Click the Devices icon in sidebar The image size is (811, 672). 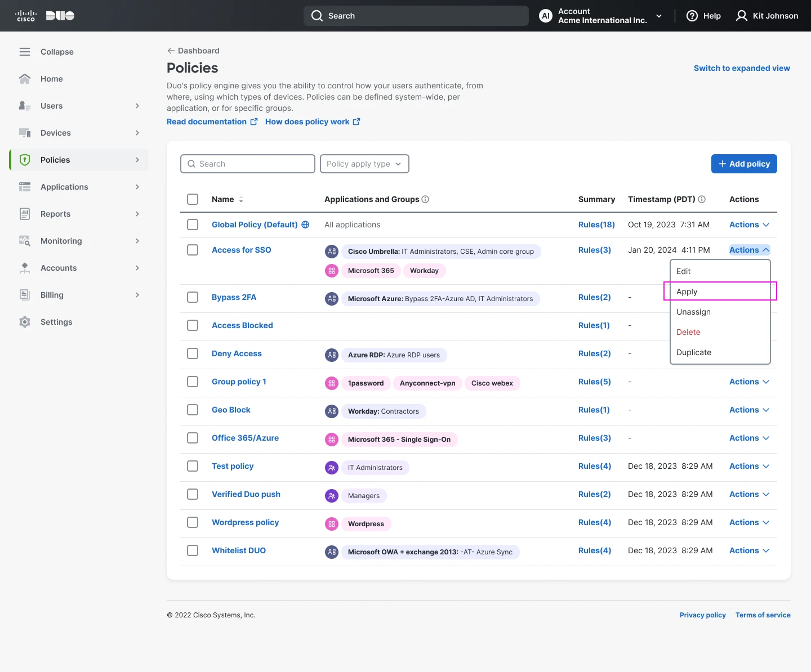click(x=25, y=133)
